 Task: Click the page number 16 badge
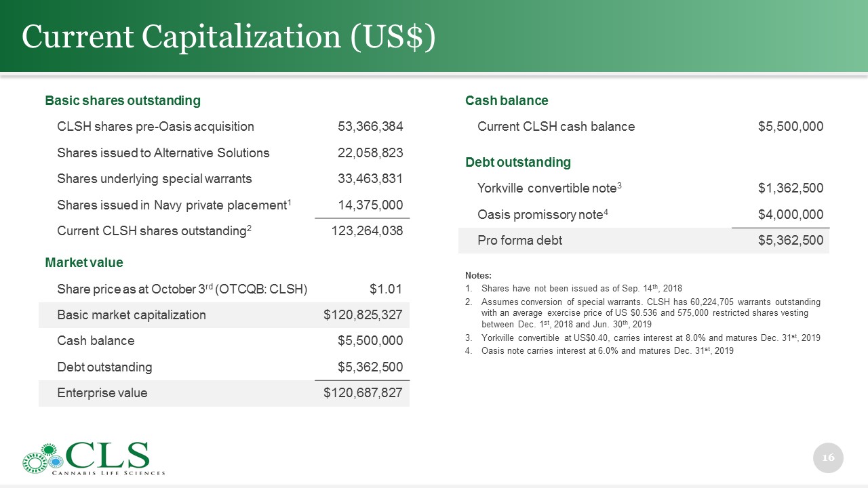(x=828, y=457)
